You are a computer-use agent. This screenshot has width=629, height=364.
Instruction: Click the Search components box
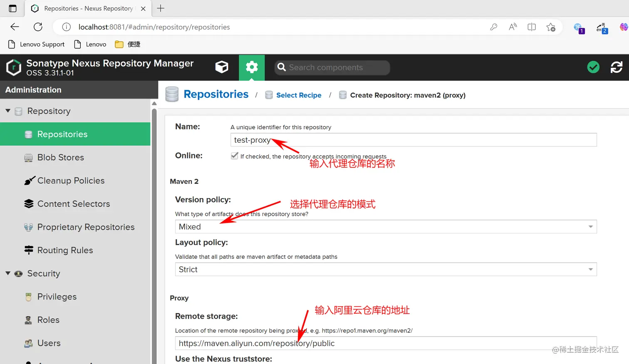(332, 67)
